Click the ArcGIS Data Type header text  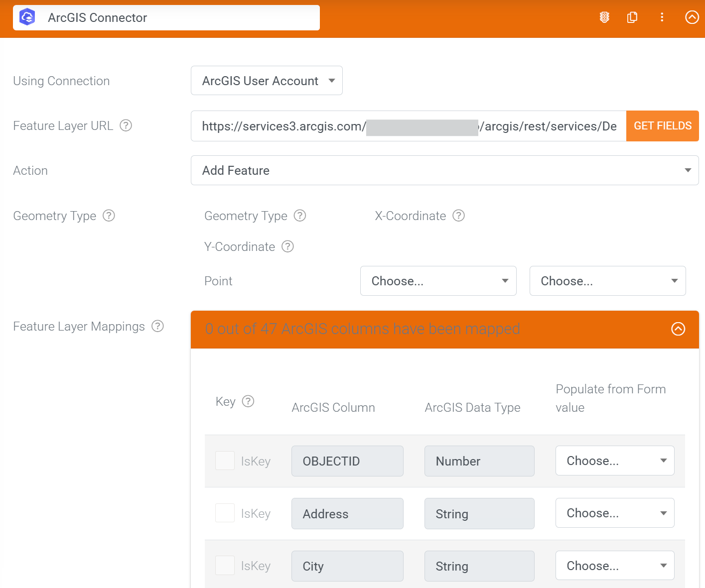[472, 407]
